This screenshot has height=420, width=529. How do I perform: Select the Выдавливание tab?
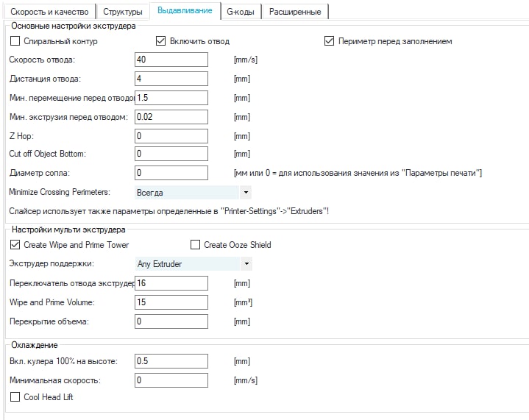185,11
